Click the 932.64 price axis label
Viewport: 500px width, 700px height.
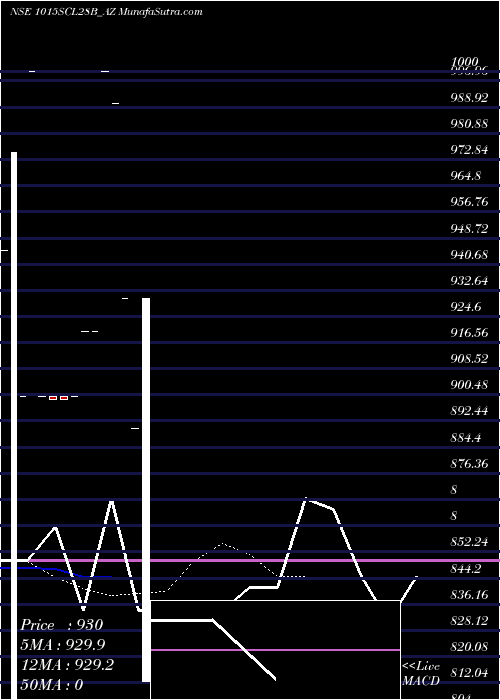[x=469, y=281]
